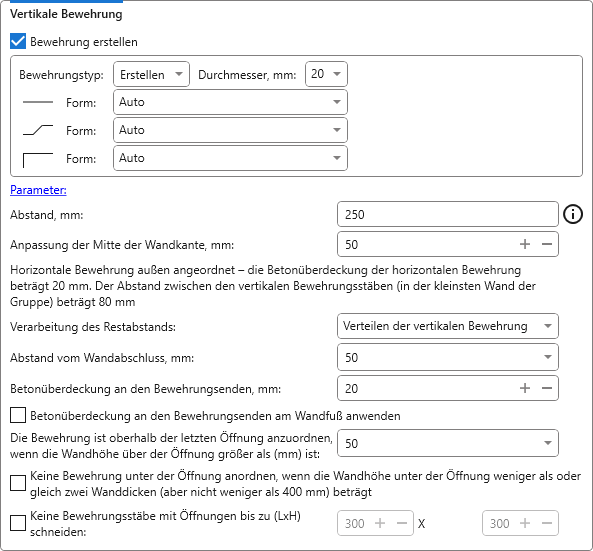Click the Durchmesser, mm label
Viewport: 593px width, 551px height.
247,75
